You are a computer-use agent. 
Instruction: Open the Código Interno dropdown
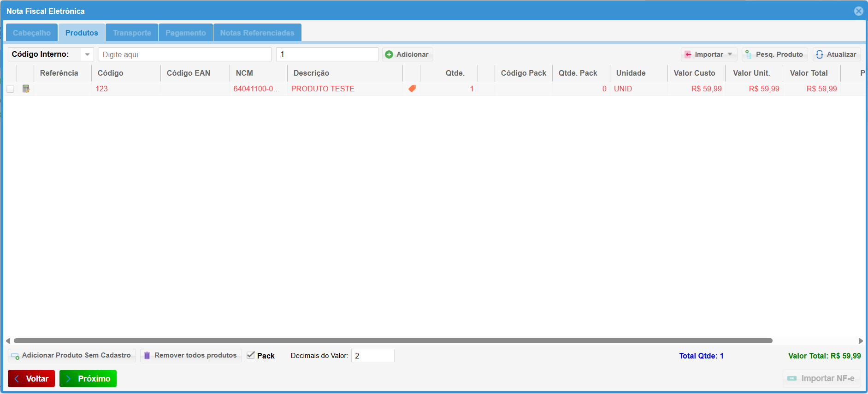[x=87, y=54]
